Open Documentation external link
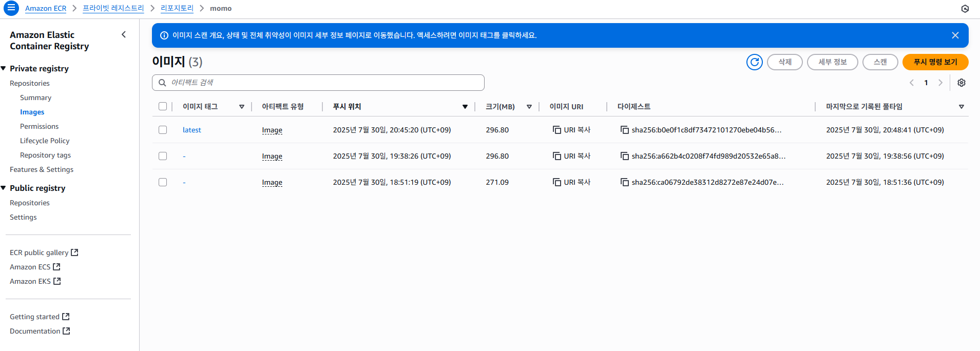This screenshot has width=980, height=351. click(40, 331)
